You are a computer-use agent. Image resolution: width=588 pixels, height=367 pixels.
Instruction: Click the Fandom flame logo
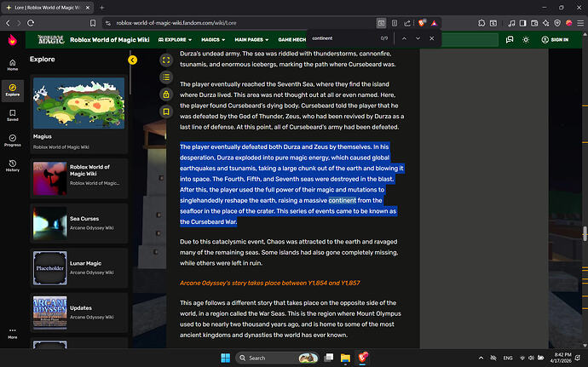pyautogui.click(x=12, y=39)
